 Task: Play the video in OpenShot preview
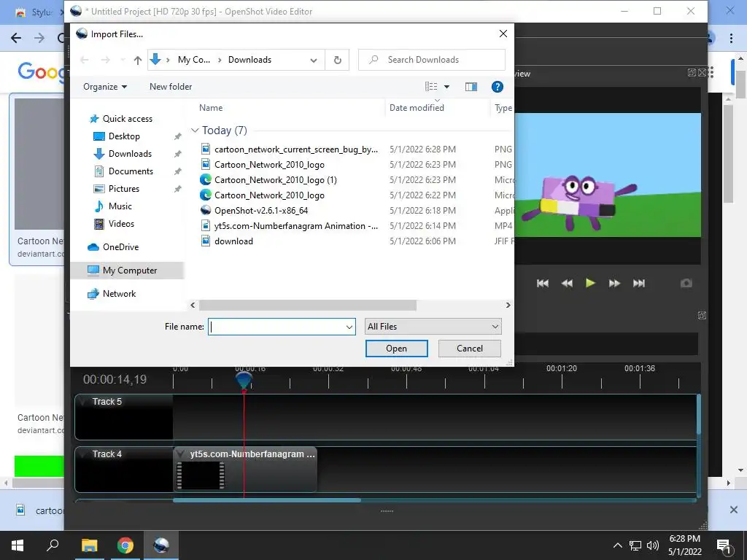pos(590,284)
